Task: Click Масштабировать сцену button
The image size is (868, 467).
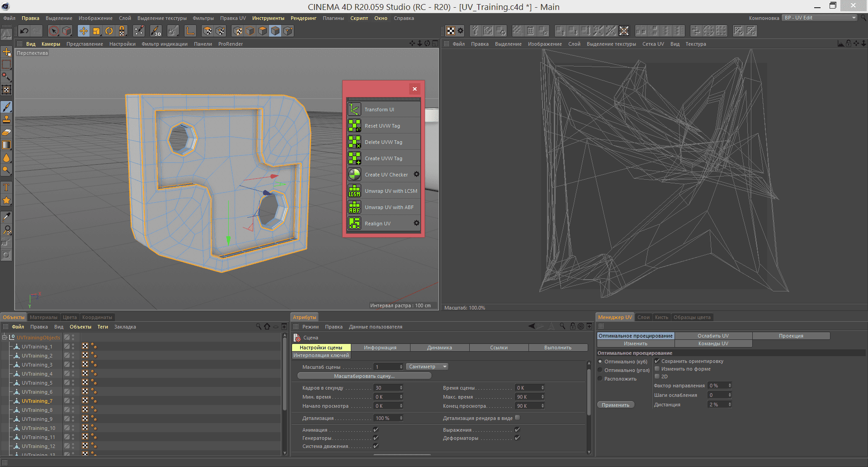Action: tap(364, 376)
